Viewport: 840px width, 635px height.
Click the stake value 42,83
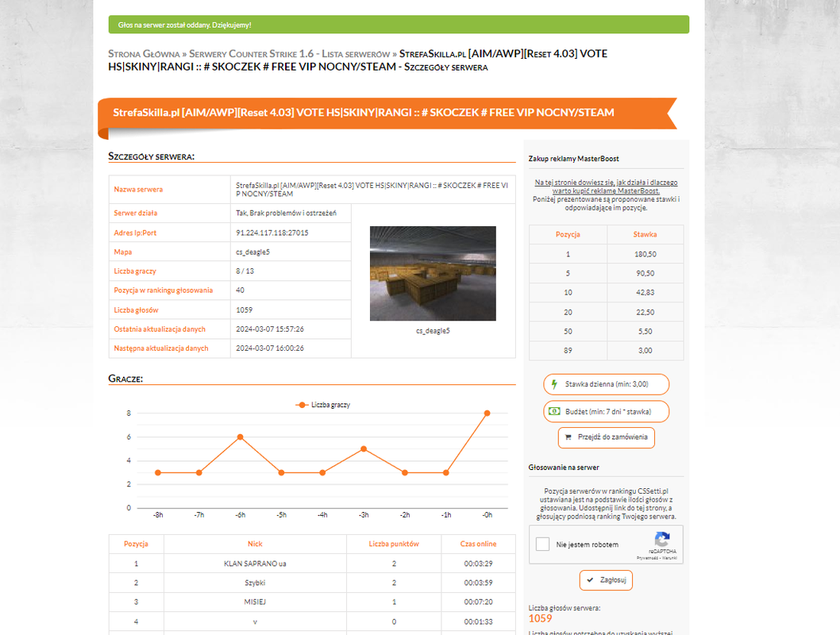tap(645, 292)
